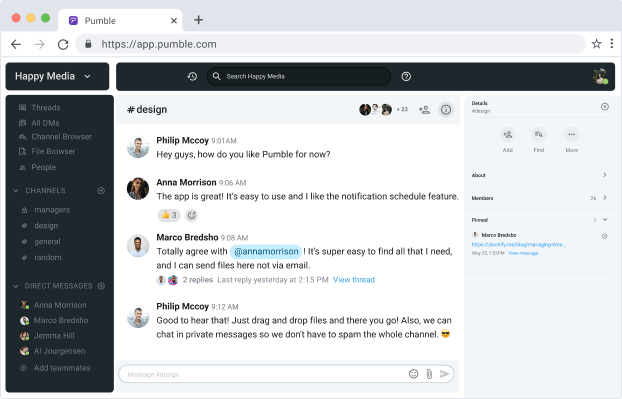The image size is (622, 399).
Task: Click the #design channel title
Action: point(147,109)
